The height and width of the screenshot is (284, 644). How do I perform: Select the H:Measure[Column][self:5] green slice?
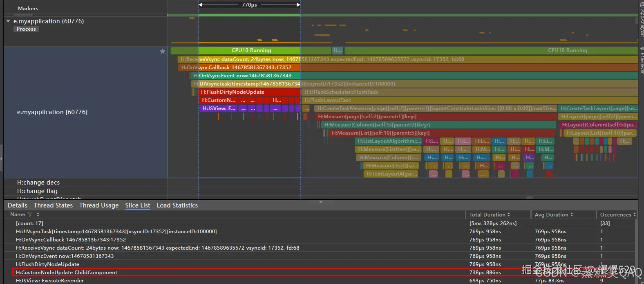pos(439,125)
